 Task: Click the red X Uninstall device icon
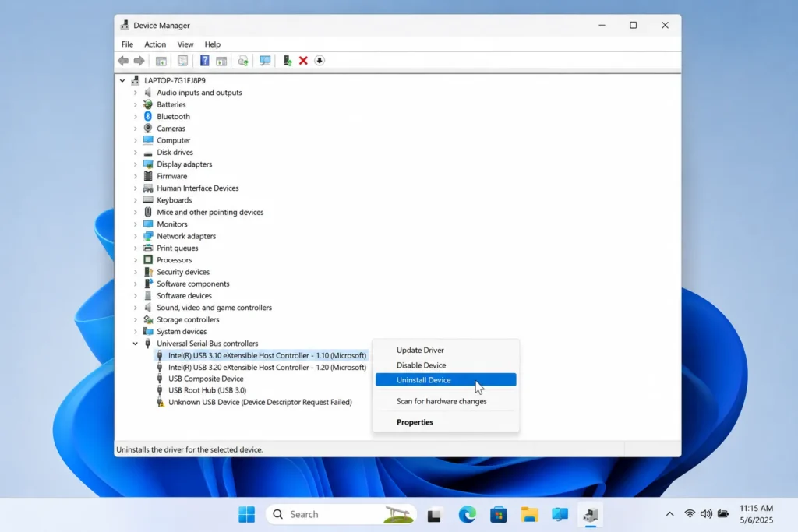click(x=303, y=61)
